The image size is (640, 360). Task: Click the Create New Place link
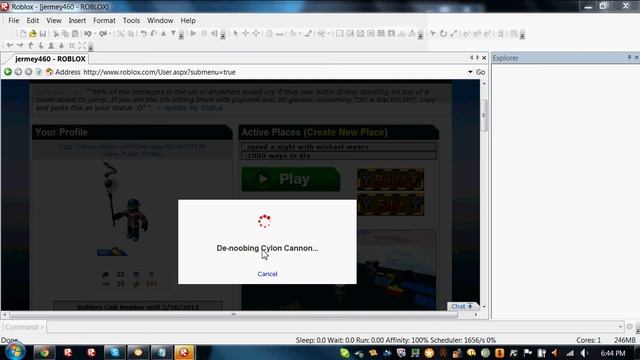[346, 132]
